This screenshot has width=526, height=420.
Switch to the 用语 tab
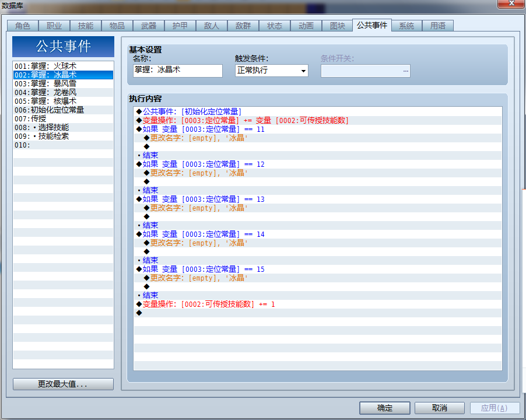(438, 26)
